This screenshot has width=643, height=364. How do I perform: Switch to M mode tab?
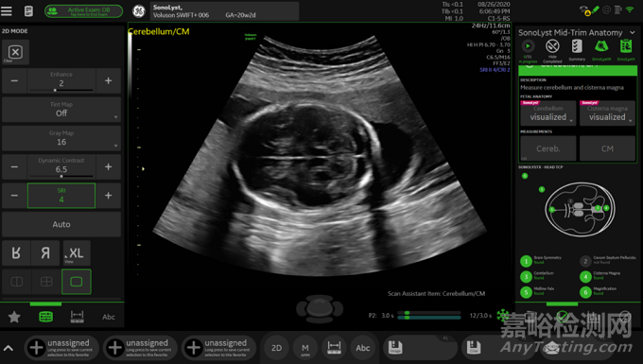(305, 348)
